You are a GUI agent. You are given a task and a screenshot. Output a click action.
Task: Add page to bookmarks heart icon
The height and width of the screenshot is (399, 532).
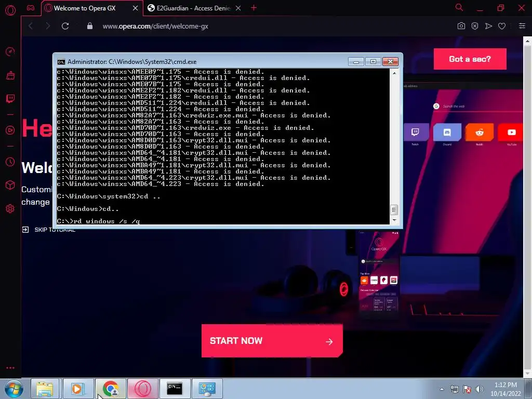pos(502,26)
